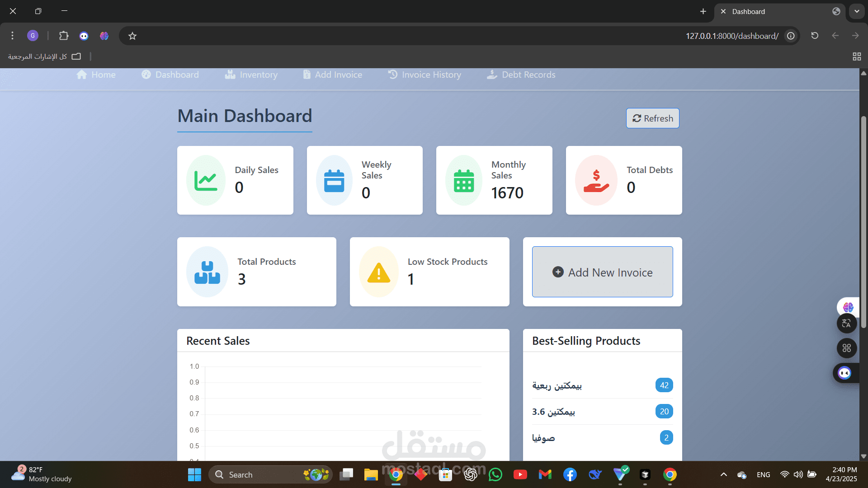Click the Total Debts hand-dollar icon
The width and height of the screenshot is (868, 488).
596,181
